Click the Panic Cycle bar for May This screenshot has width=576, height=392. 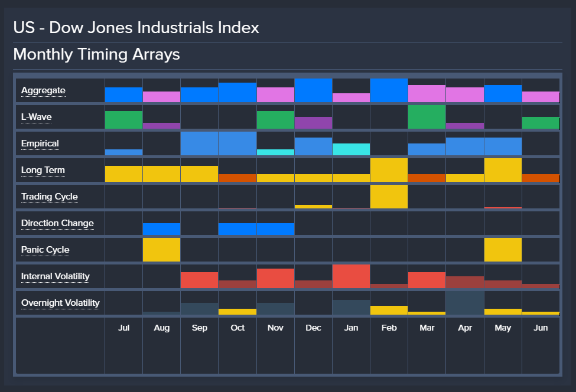(503, 250)
